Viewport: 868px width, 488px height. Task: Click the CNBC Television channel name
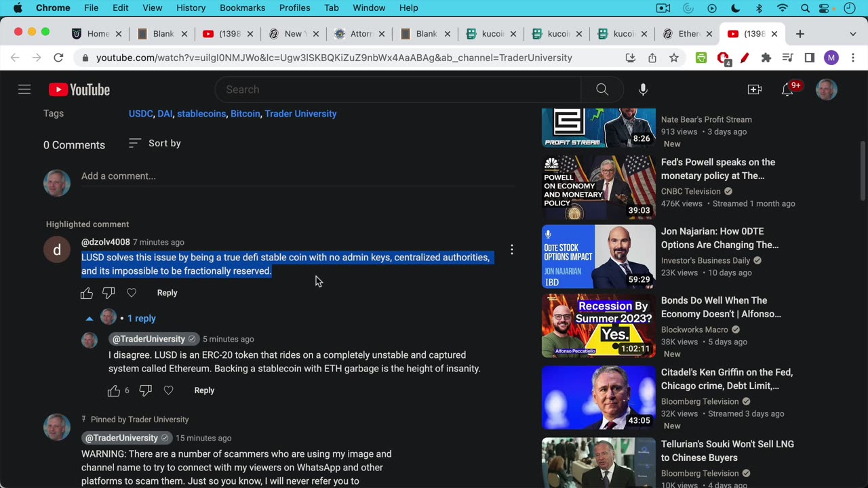(691, 191)
